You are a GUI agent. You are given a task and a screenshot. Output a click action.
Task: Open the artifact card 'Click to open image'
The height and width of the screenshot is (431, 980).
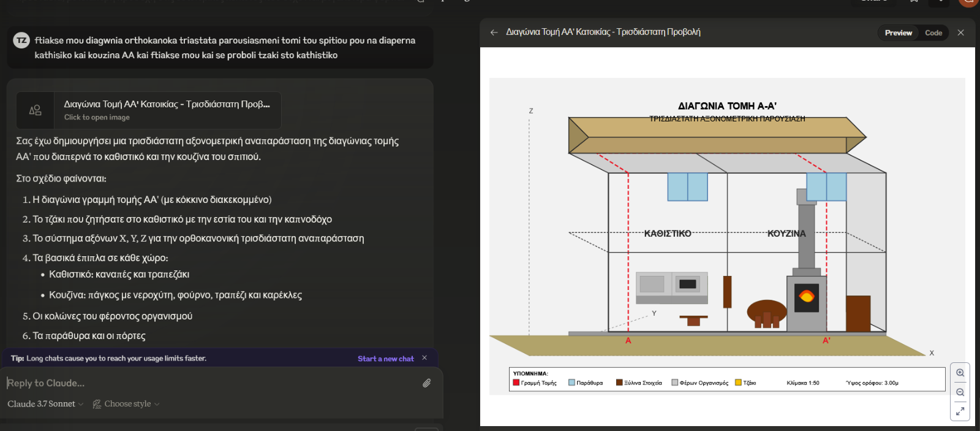pos(167,110)
